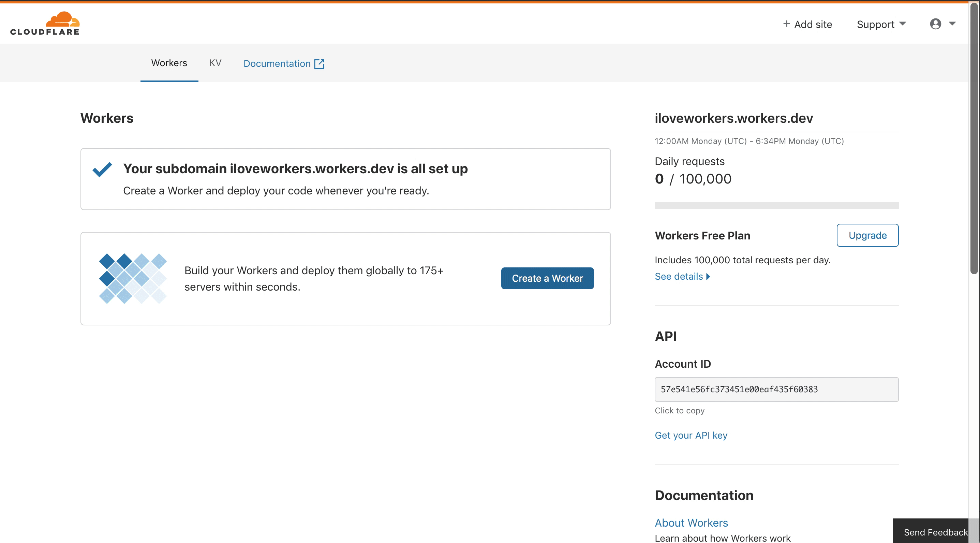
Task: Click the 'Workers Free Plan' label
Action: pos(702,236)
